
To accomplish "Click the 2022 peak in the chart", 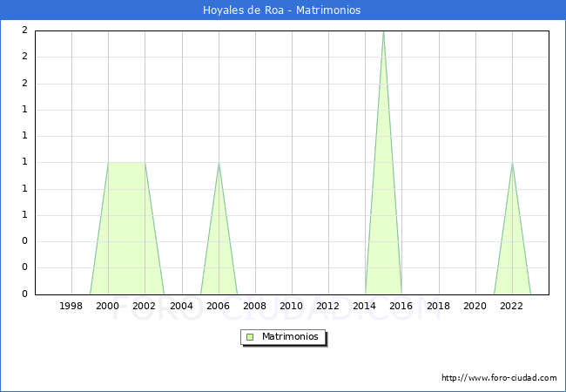I will [x=512, y=163].
